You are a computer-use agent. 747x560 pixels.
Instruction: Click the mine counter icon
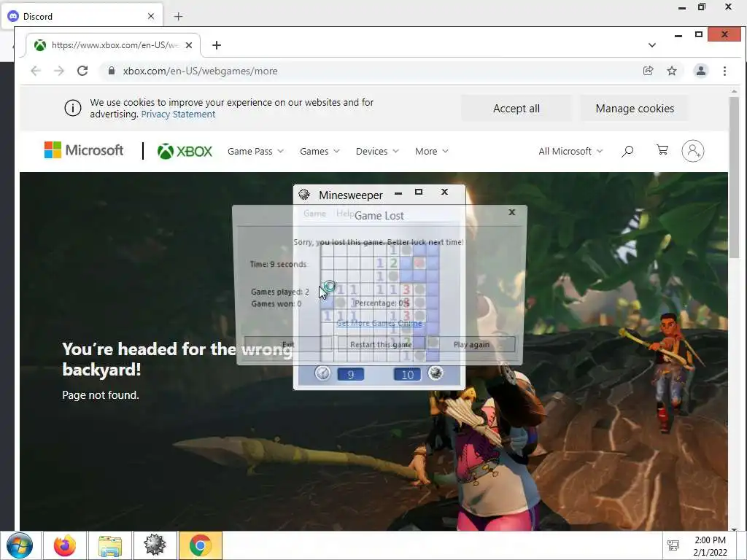pyautogui.click(x=436, y=373)
